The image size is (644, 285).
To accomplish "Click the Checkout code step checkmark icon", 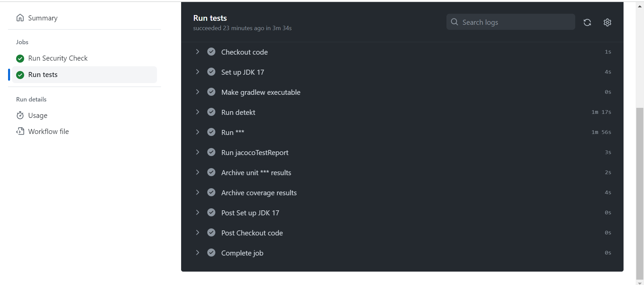I will coord(211,52).
